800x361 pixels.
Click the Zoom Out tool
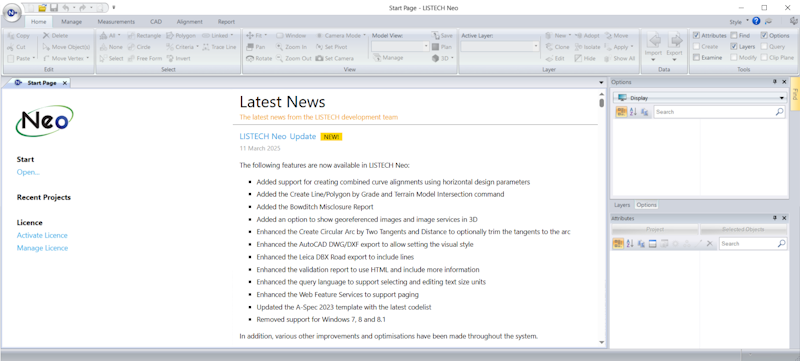coord(294,58)
